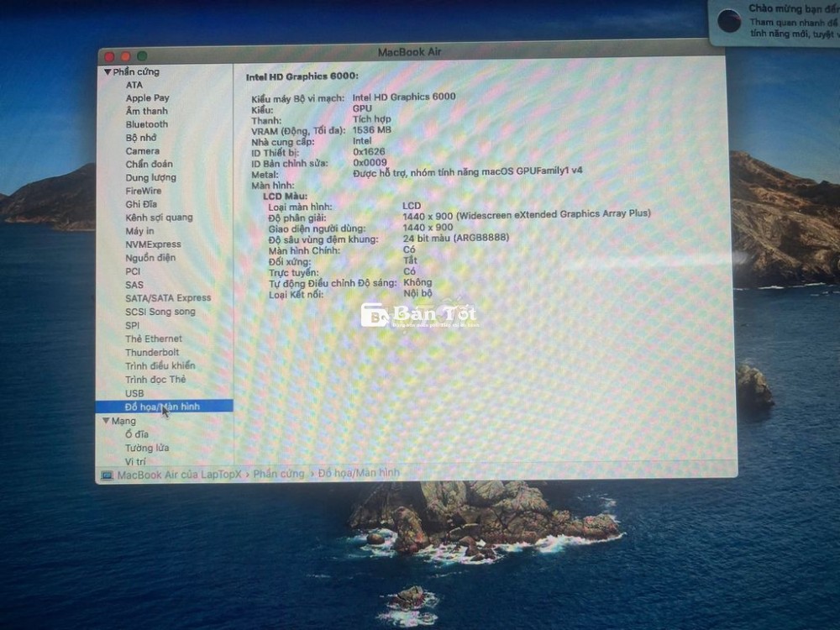Click 24 bit màu (ARGB8888) value
Screen dimensions: 840x630
456,238
